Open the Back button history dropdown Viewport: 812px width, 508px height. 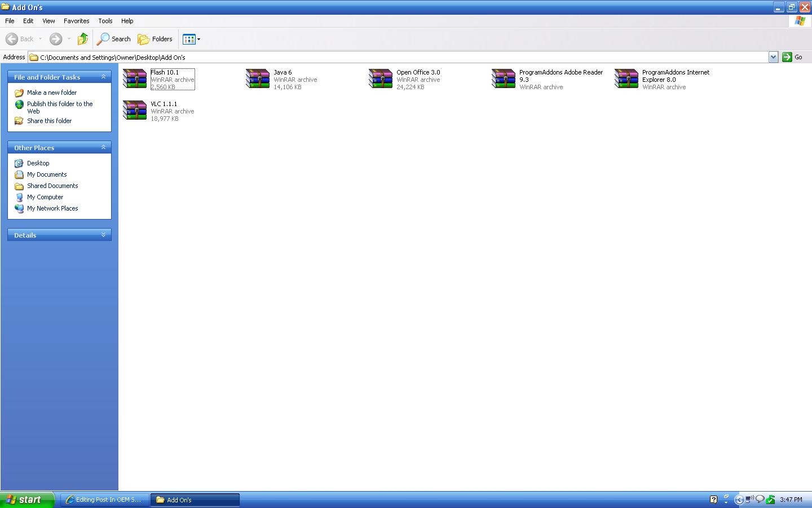point(40,39)
